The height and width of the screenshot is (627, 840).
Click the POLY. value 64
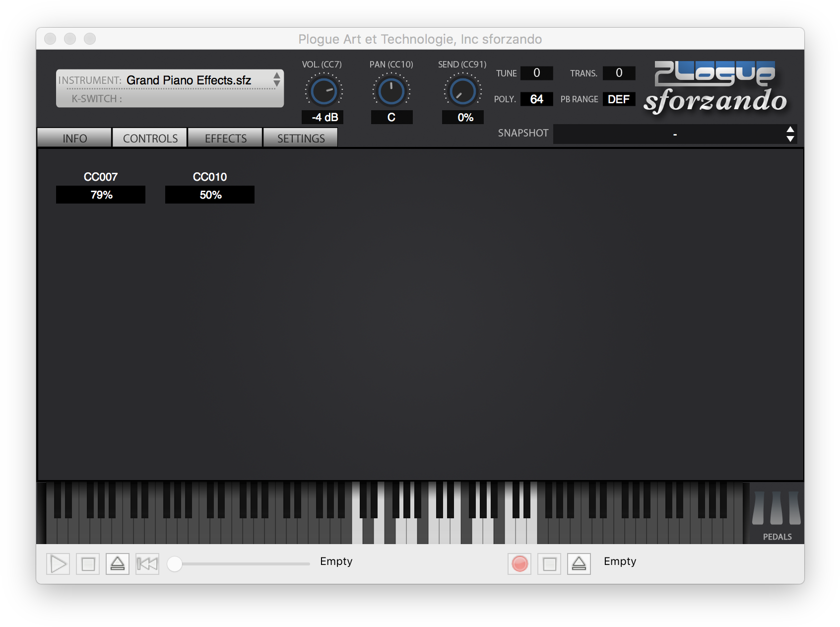click(x=536, y=99)
